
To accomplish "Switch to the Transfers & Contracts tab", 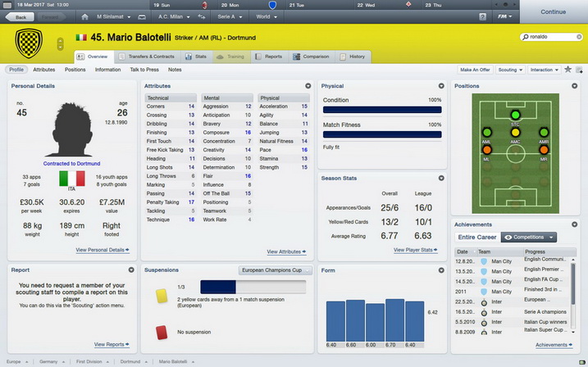I will pyautogui.click(x=147, y=57).
